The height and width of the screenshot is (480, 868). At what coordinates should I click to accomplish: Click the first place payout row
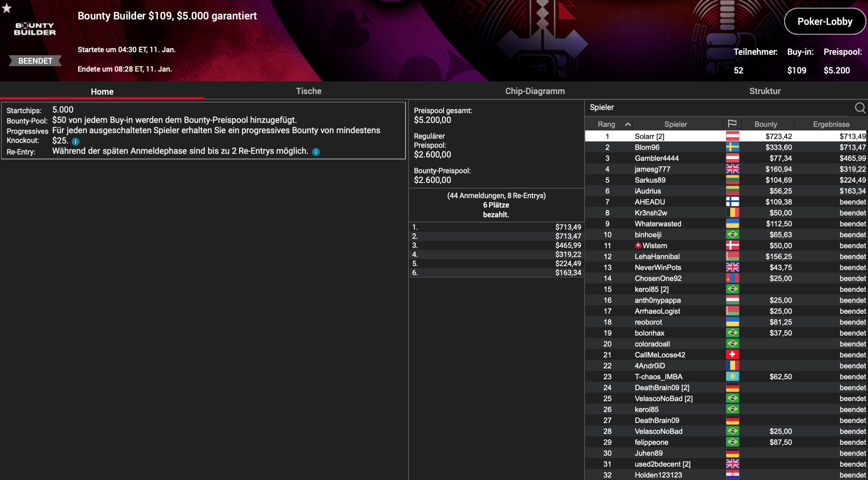click(x=496, y=227)
